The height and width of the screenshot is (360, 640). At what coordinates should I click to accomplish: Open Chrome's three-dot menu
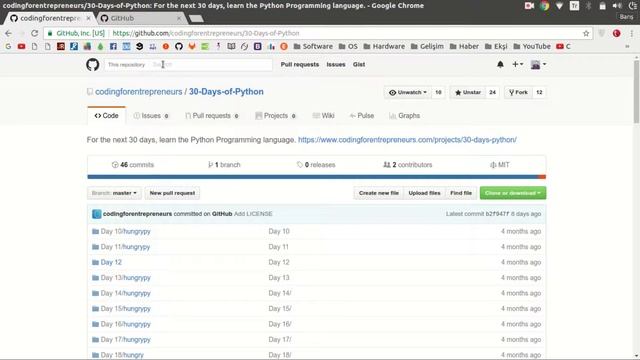tap(631, 33)
